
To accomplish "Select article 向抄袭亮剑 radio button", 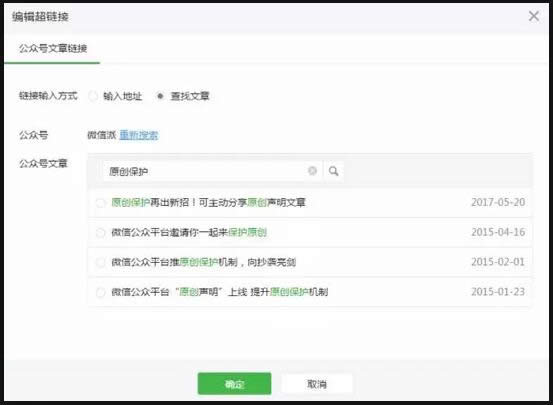I will point(101,262).
